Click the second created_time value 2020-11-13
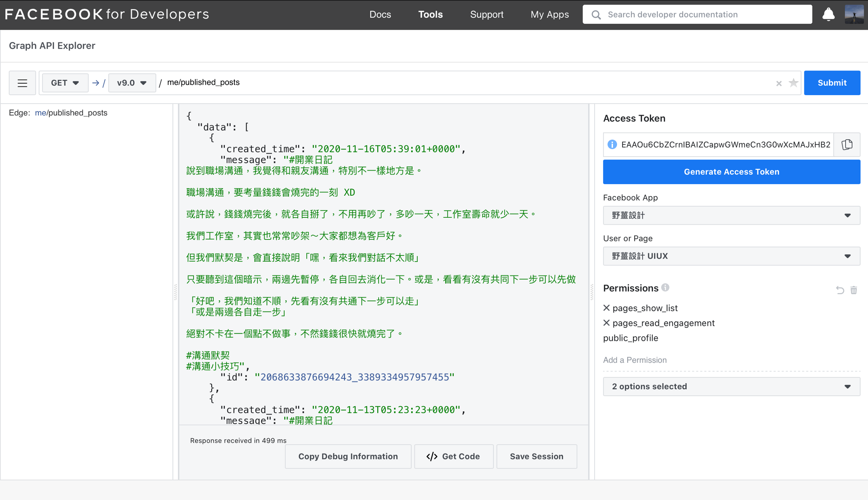Viewport: 868px width, 500px height. point(386,410)
